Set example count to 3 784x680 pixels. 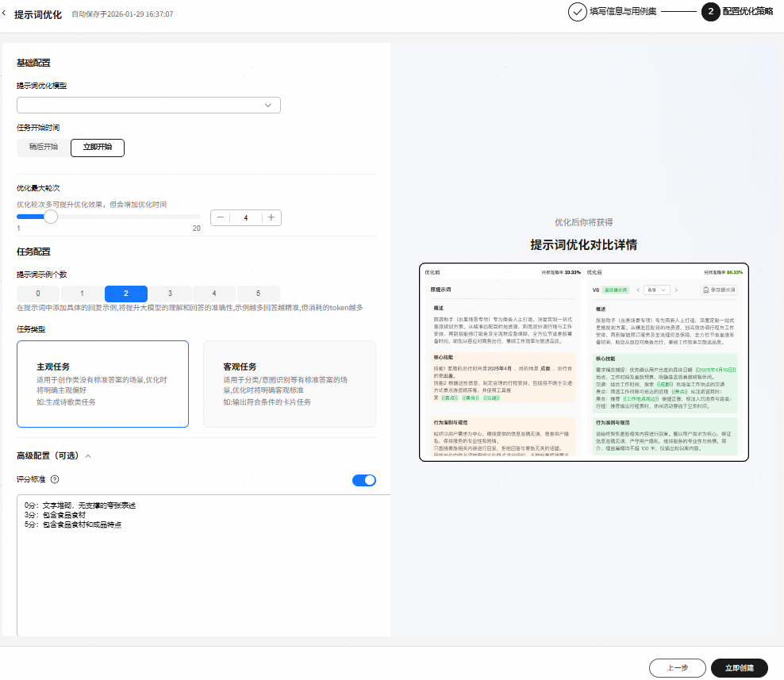coord(170,294)
